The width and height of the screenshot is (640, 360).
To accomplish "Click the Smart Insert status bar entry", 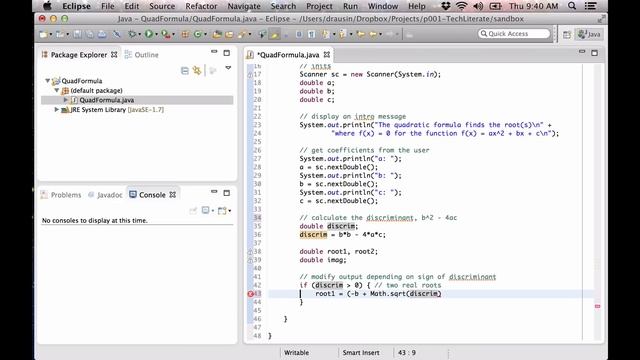I will click(x=361, y=353).
